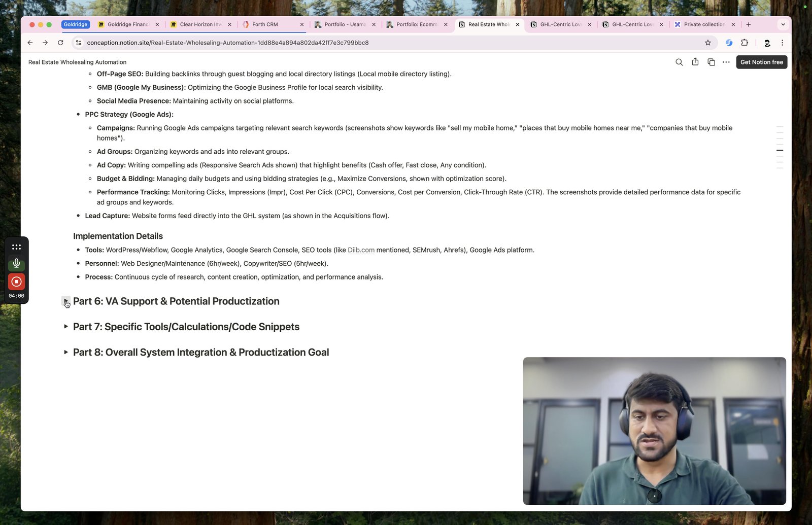Open the Goldridge tab group label

tap(76, 24)
